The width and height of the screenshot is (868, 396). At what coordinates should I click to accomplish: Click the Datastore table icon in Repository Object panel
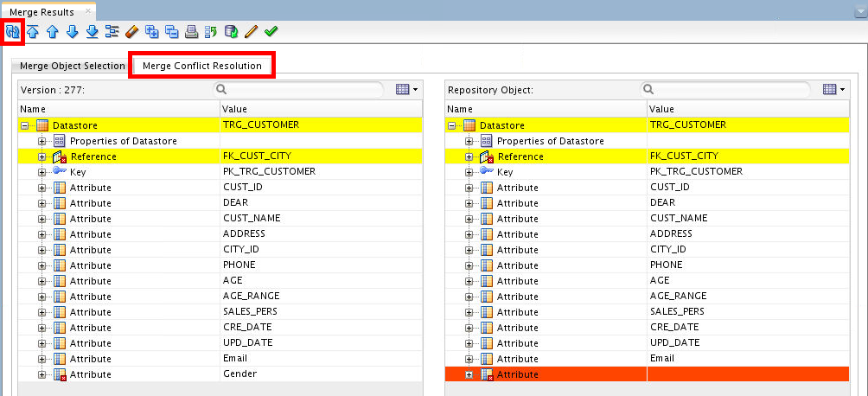tap(470, 125)
